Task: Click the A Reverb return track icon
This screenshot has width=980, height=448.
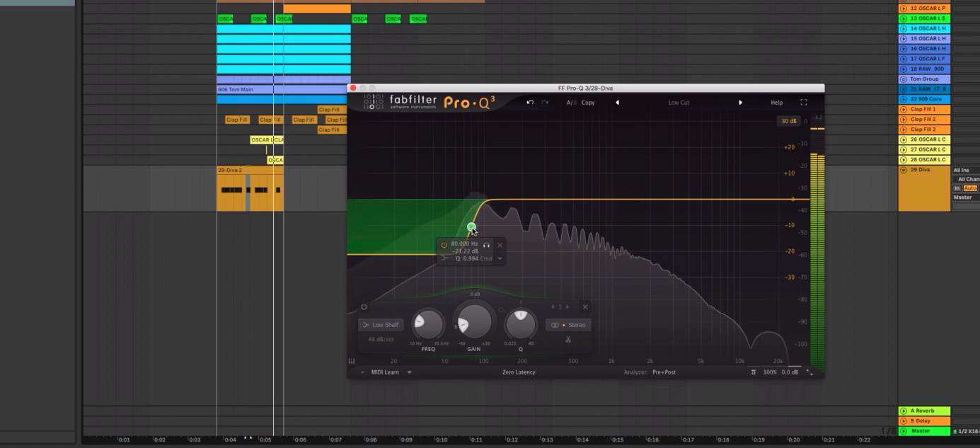Action: point(904,411)
